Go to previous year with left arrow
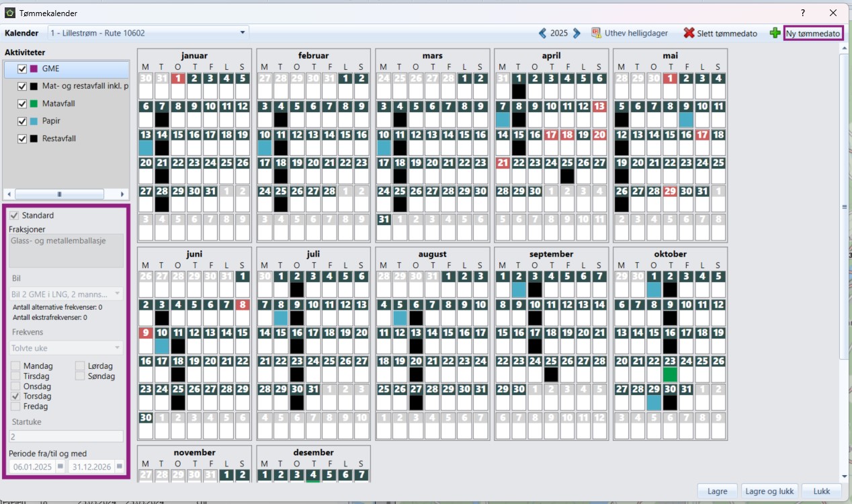Screen dimensions: 852x504 (542, 33)
